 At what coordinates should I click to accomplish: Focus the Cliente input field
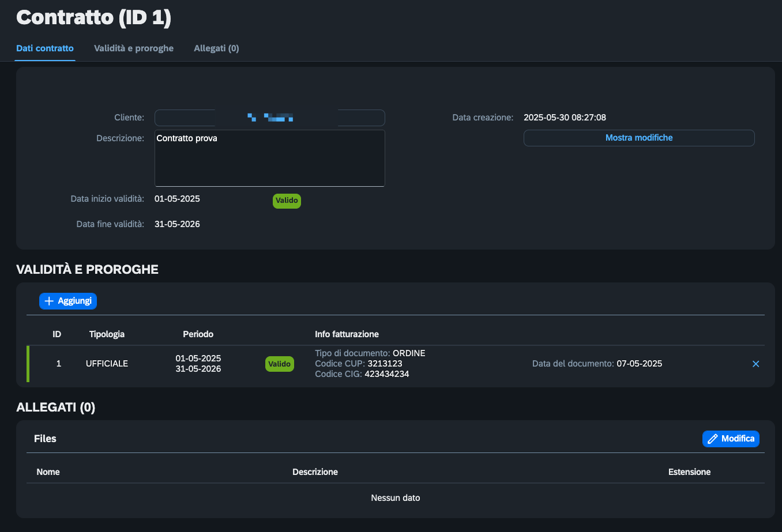[x=269, y=118]
